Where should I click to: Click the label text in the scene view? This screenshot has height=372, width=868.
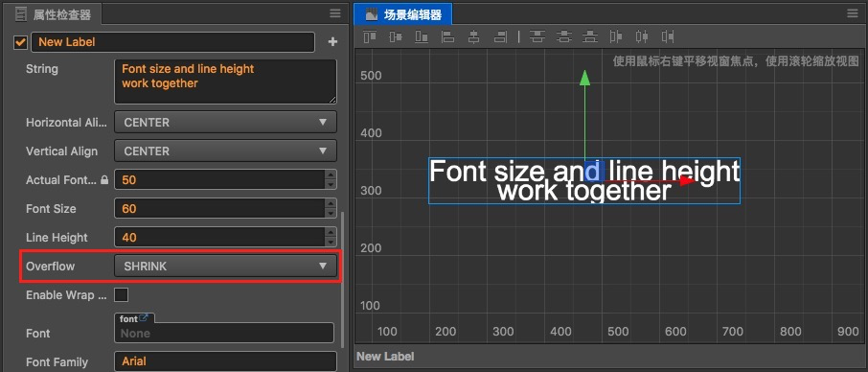(x=584, y=180)
